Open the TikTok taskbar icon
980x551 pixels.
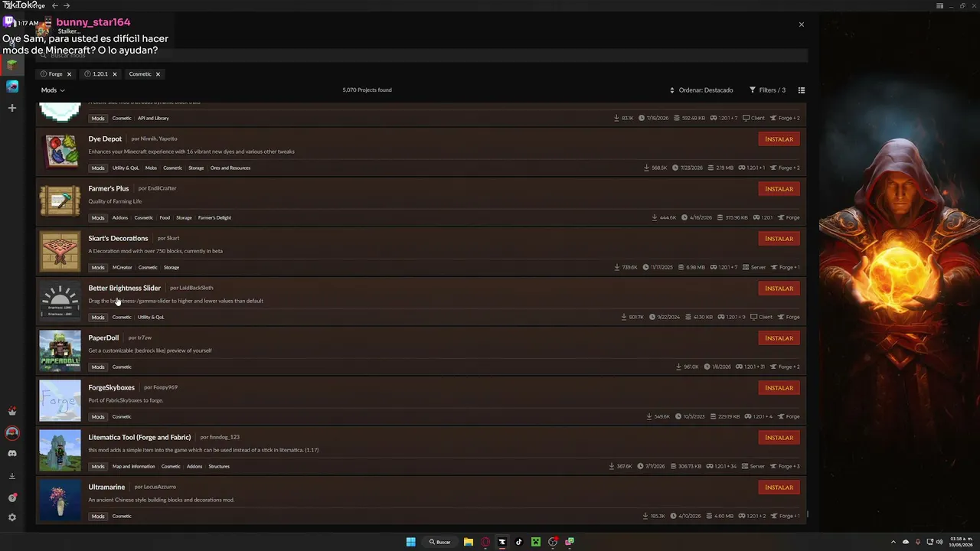[518, 542]
